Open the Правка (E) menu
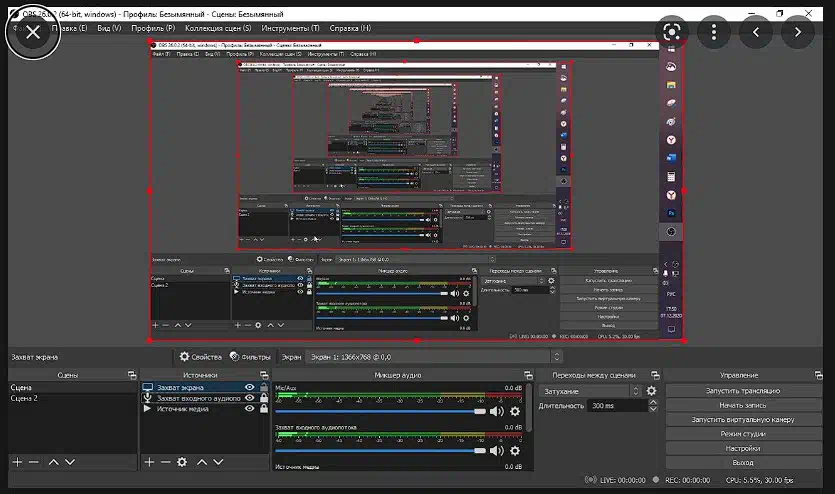The width and height of the screenshot is (835, 494). 70,28
